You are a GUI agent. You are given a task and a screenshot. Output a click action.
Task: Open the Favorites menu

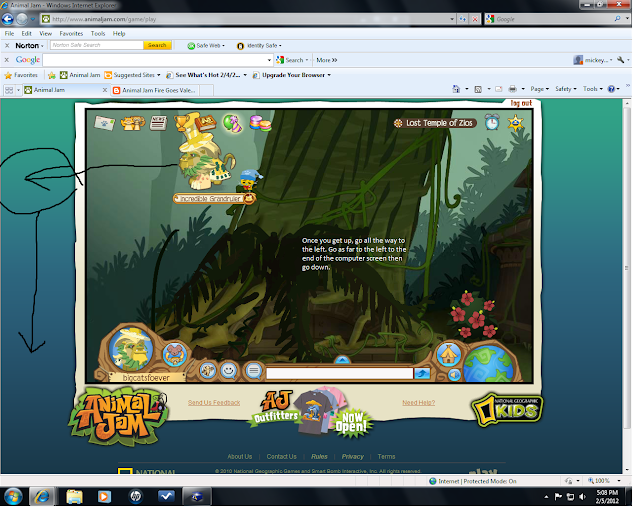[71, 33]
